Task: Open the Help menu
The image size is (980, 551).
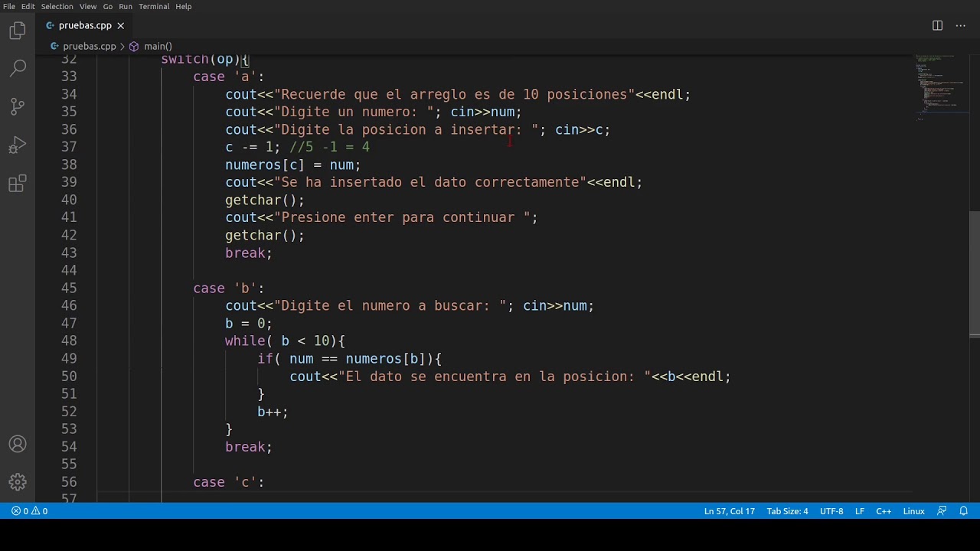Action: (x=184, y=6)
